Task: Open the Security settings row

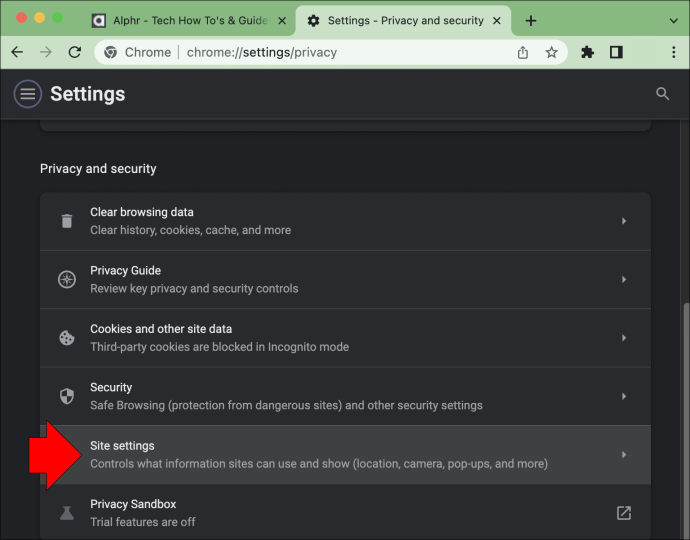Action: click(x=345, y=396)
